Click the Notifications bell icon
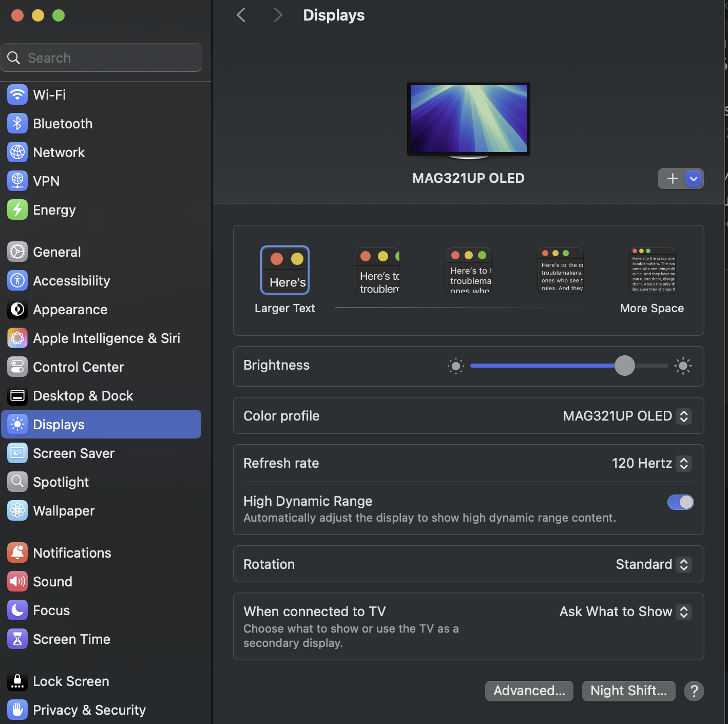The width and height of the screenshot is (728, 724). pyautogui.click(x=17, y=552)
